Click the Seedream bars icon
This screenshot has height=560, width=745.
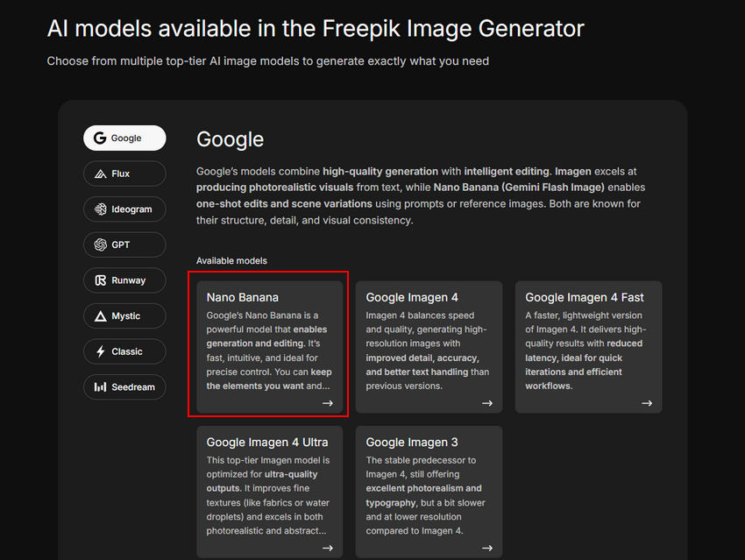(x=100, y=387)
